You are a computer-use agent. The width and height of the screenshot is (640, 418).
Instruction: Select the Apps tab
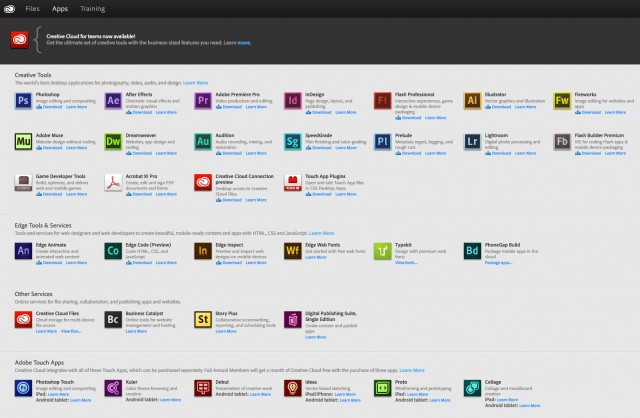pyautogui.click(x=60, y=8)
